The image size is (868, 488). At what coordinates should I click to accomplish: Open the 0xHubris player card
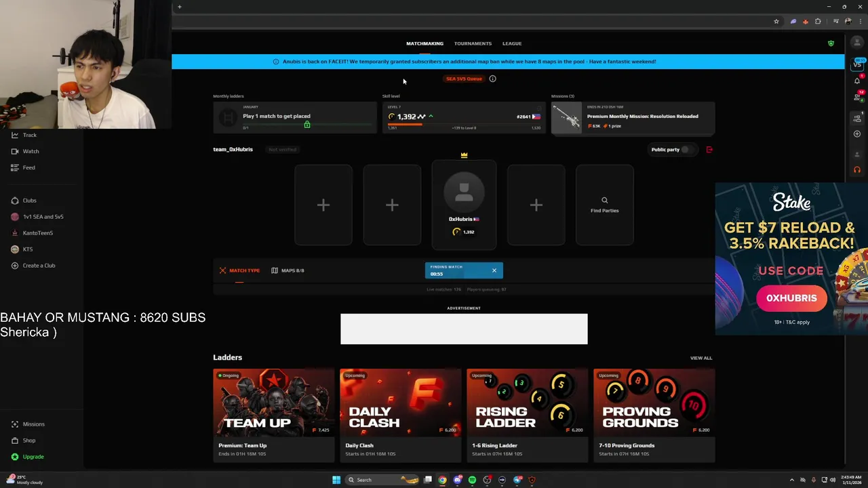(x=464, y=205)
